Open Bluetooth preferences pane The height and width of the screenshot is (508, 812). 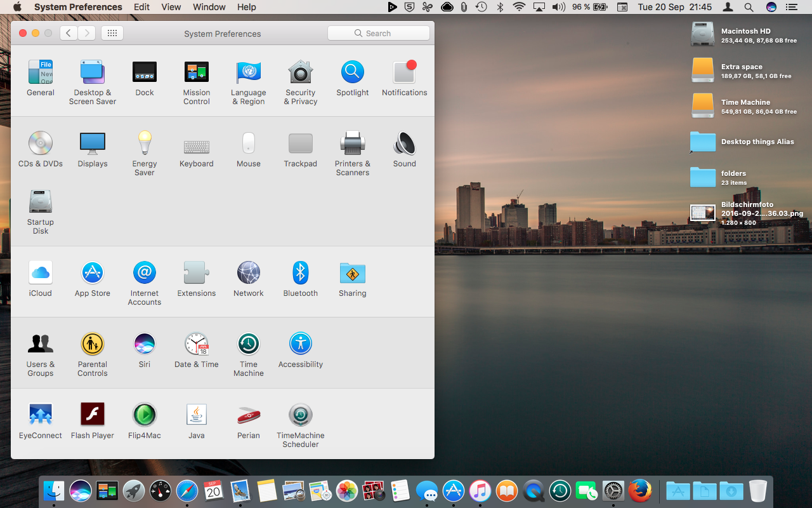pos(301,272)
